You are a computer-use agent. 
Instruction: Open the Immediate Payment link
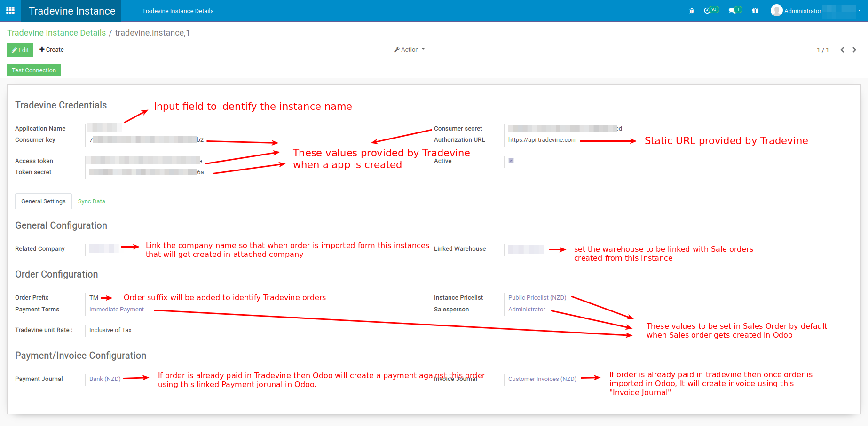[x=117, y=310]
